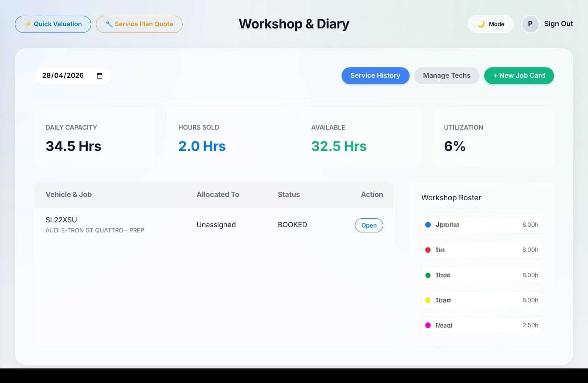Click the 28/04/2026 date field
588x383 pixels.
(x=72, y=75)
